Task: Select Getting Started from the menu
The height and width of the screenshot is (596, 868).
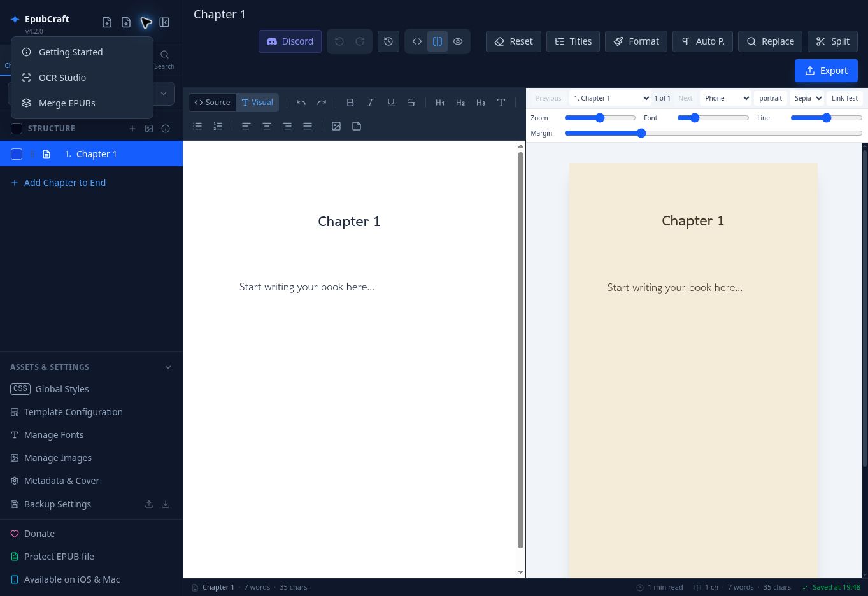Action: 82,52
